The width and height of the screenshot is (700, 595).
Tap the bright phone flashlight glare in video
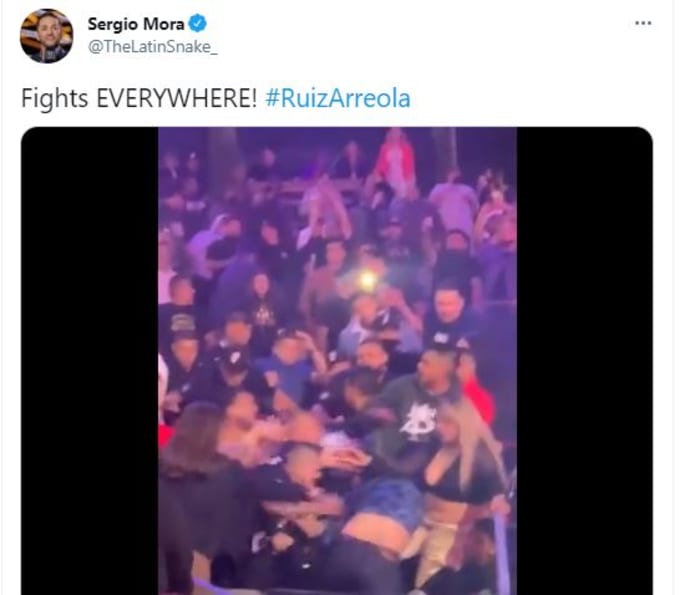click(x=367, y=280)
